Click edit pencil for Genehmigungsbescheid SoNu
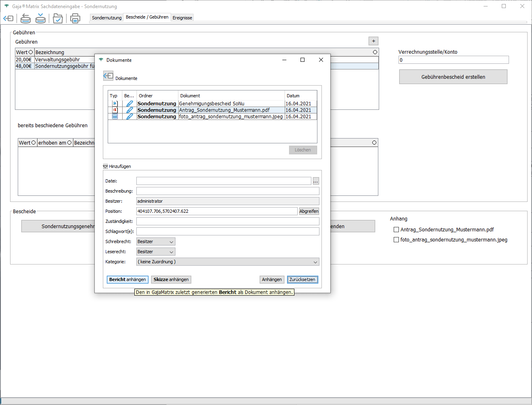The width and height of the screenshot is (532, 405). click(129, 104)
